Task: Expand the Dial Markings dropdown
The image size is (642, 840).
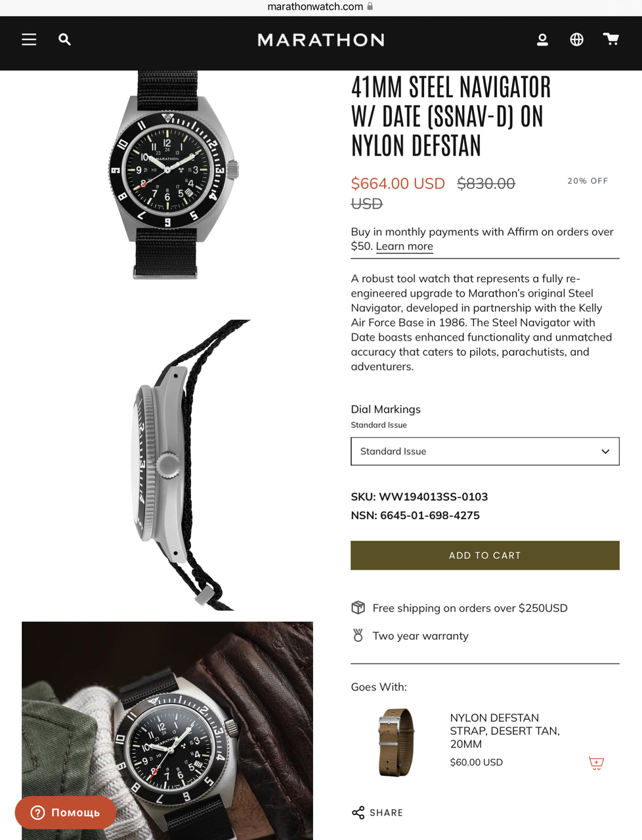Action: tap(485, 451)
